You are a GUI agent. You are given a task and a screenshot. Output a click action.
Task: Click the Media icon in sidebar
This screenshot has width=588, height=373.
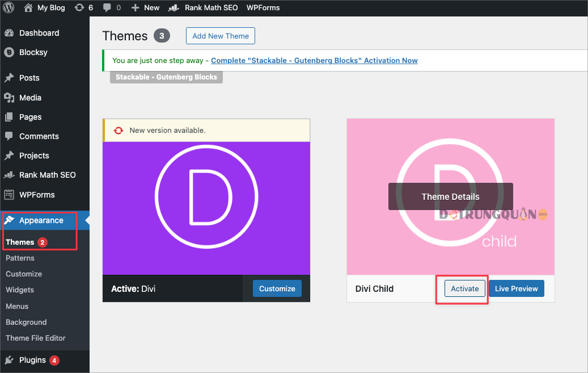click(9, 98)
